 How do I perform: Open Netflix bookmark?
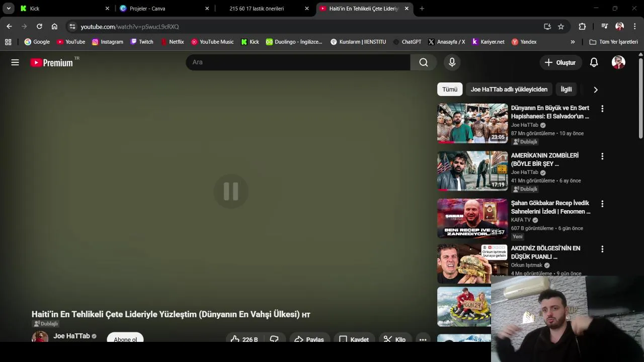point(173,42)
